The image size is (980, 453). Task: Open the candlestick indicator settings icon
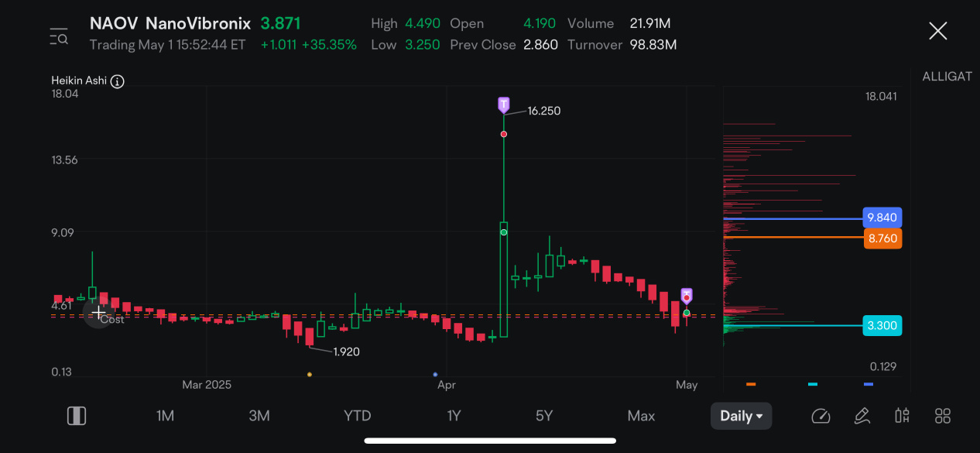tap(902, 416)
